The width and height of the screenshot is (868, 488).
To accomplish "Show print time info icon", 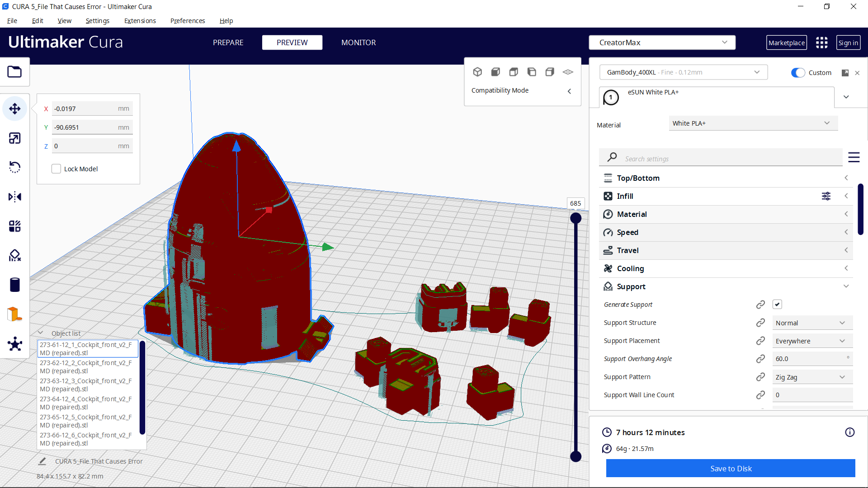I will pos(850,432).
